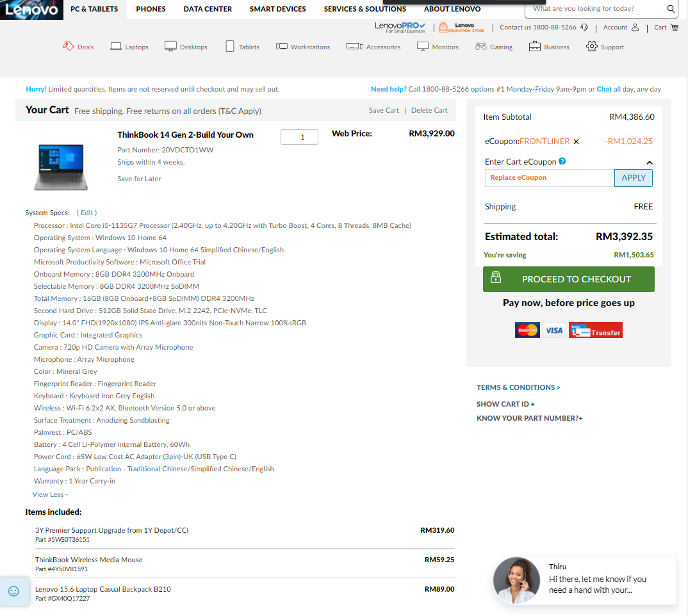Open the smiley feedback widget

(x=13, y=590)
